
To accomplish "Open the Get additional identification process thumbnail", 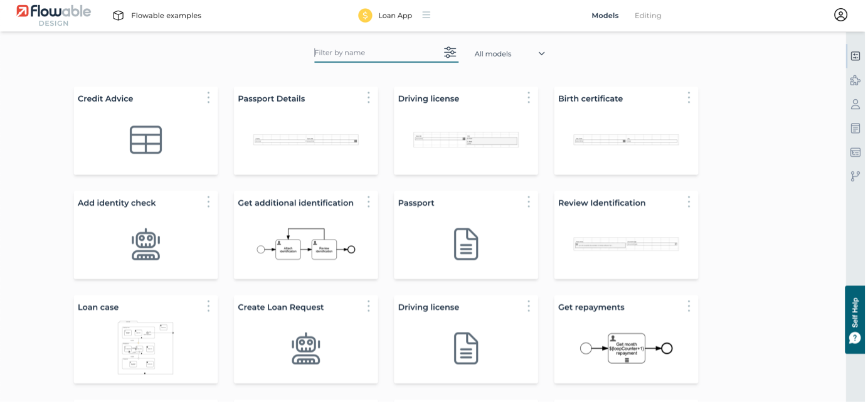I will 306,245.
